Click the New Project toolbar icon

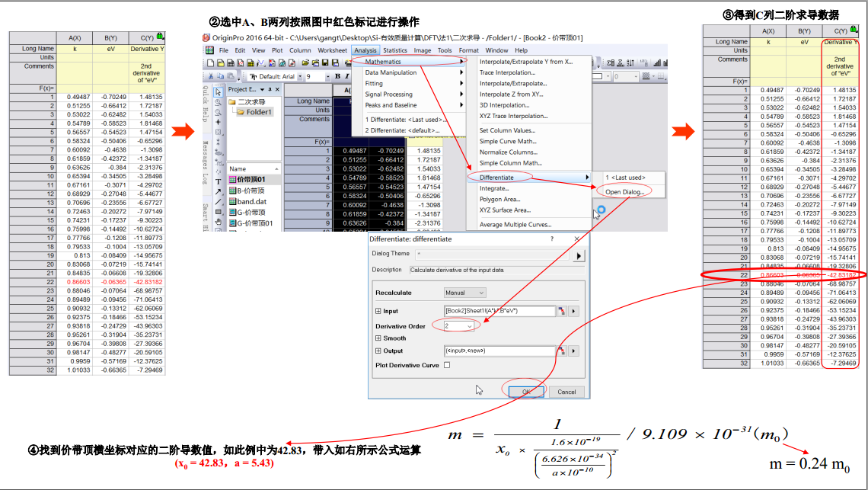[210, 62]
